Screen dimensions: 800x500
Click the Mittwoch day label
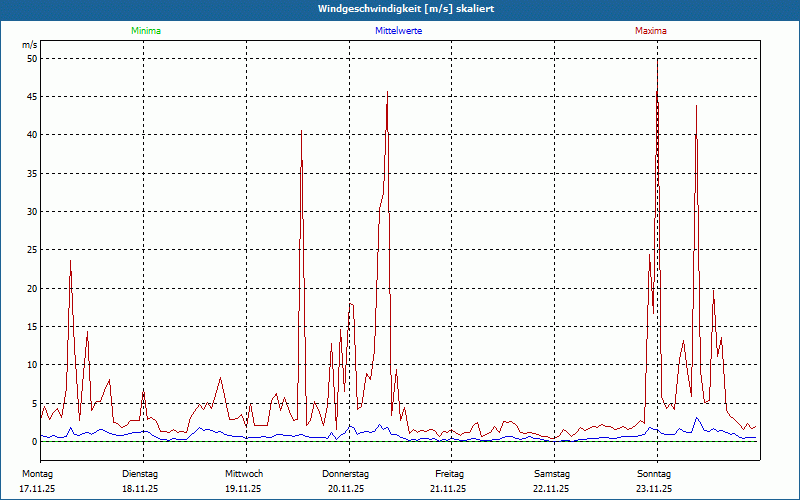(x=244, y=473)
